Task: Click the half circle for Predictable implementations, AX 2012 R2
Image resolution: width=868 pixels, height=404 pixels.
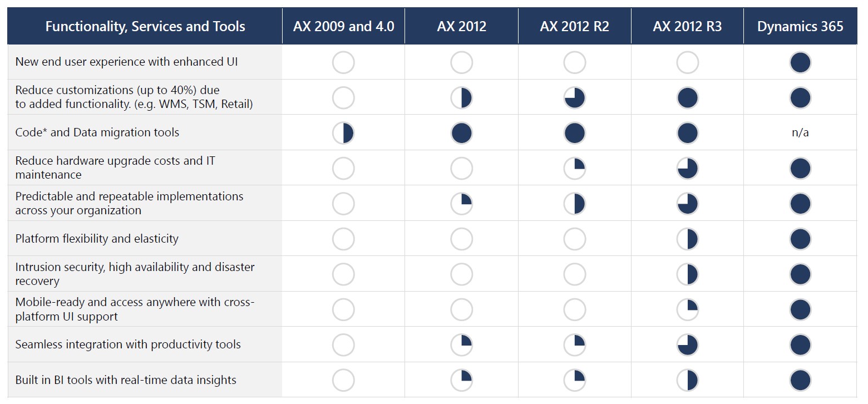Action: [x=574, y=204]
